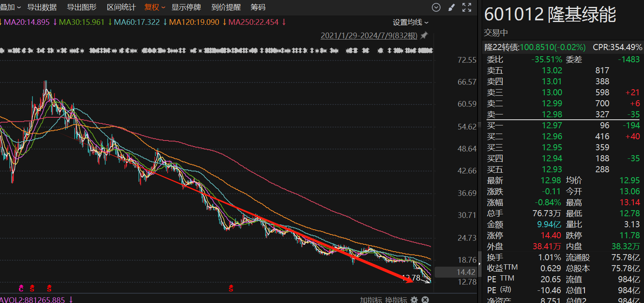Click the 卖二 12.99 ask row

(x=563, y=103)
